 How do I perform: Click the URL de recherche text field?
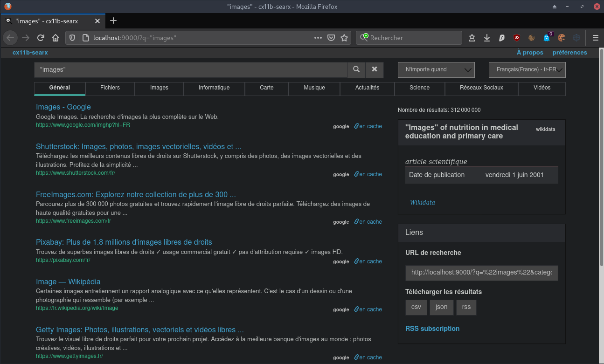481,273
